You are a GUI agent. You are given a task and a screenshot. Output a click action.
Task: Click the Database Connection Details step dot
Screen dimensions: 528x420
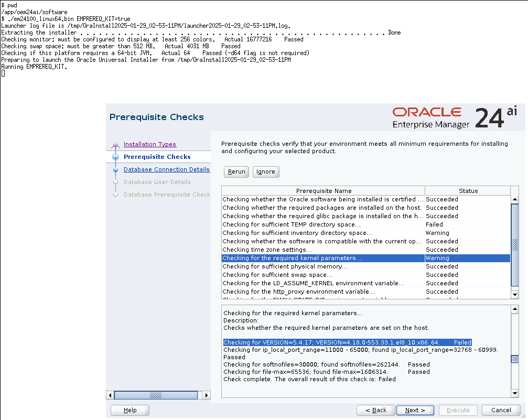(115, 169)
